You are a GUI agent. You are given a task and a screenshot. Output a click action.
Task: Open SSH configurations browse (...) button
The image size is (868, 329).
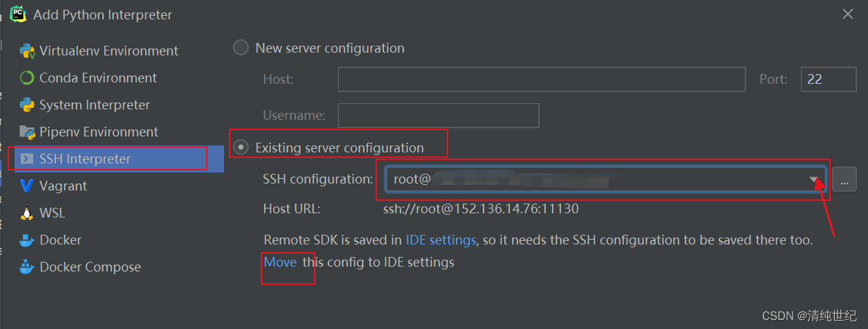coord(844,179)
